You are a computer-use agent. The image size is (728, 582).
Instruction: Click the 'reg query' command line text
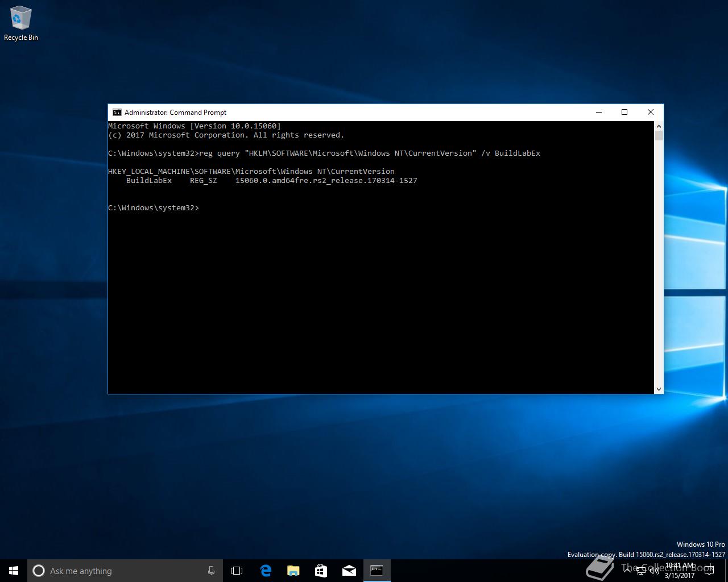click(324, 153)
